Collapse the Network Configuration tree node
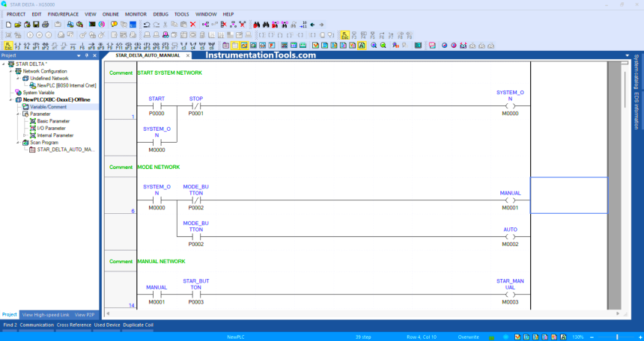 (x=11, y=71)
